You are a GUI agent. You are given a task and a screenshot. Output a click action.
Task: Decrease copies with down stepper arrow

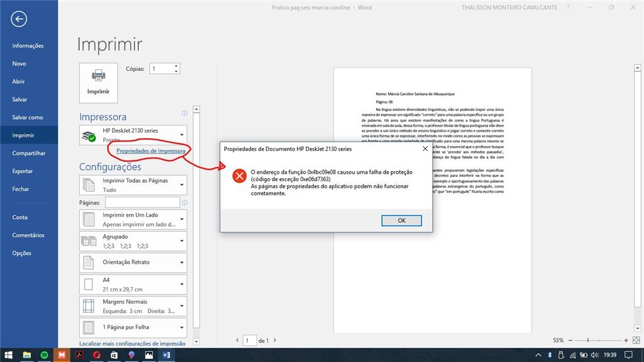(x=176, y=71)
